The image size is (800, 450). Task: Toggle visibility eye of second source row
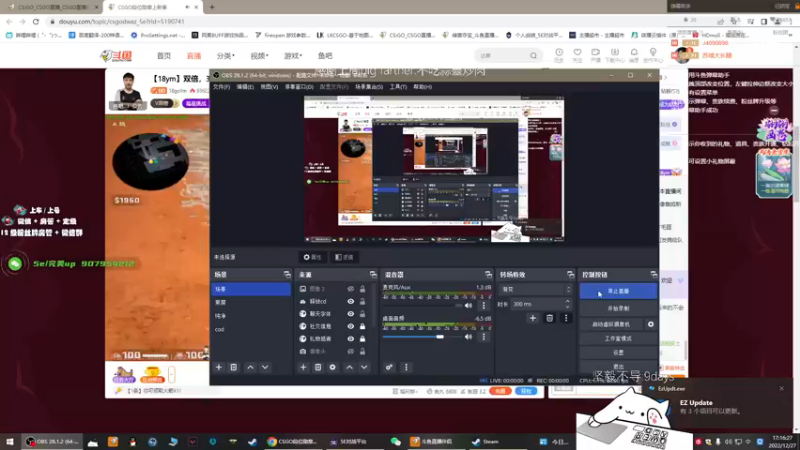click(351, 302)
